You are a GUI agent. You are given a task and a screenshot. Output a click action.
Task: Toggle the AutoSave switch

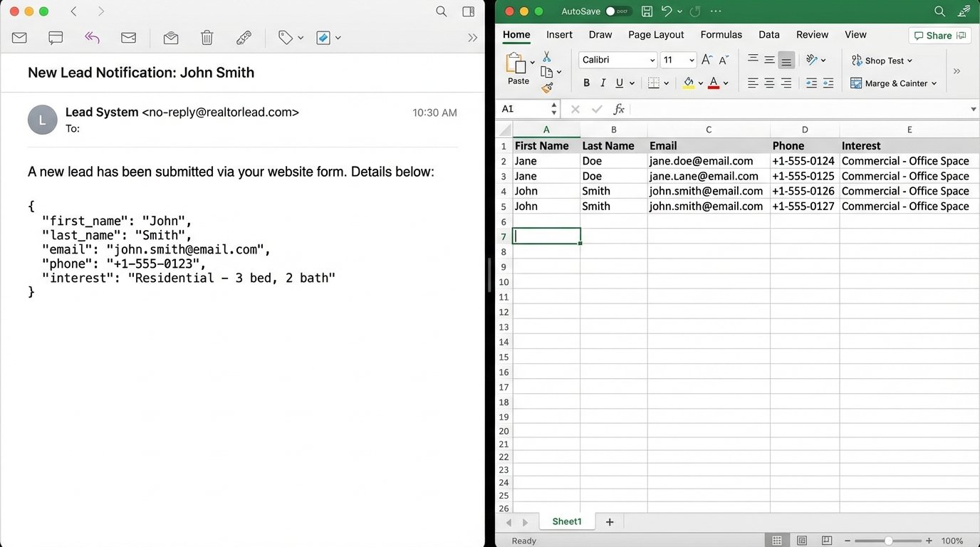tap(618, 11)
